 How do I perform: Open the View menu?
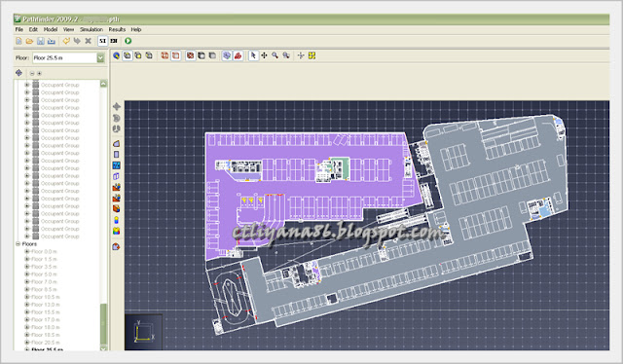[x=68, y=29]
